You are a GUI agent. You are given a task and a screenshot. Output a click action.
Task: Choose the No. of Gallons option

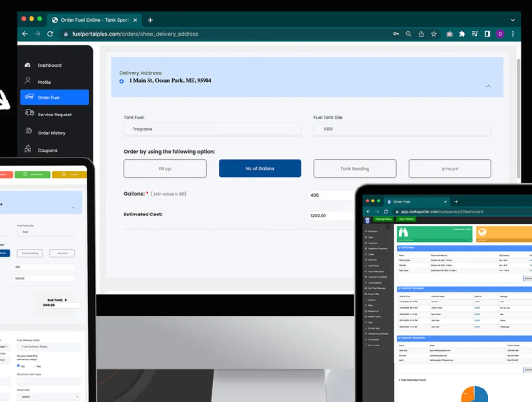[x=260, y=169]
